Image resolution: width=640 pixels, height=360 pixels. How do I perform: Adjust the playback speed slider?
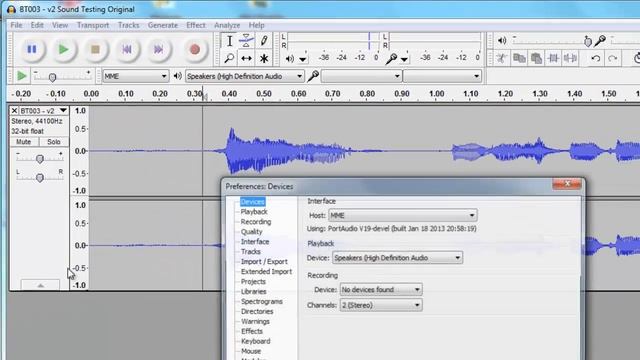[x=52, y=77]
